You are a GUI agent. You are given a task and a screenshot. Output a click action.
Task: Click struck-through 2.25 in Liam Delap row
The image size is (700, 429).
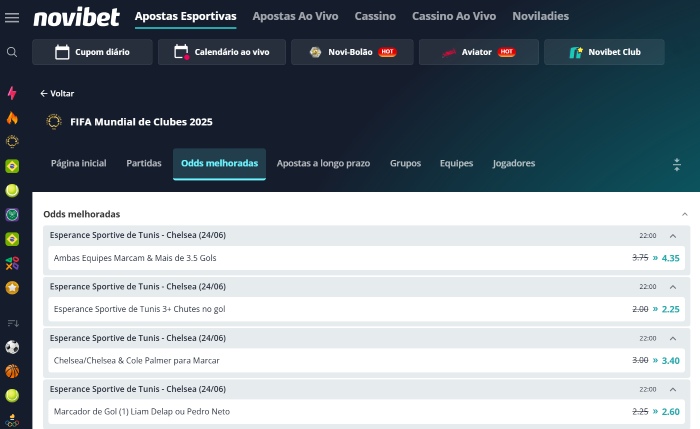pos(640,412)
